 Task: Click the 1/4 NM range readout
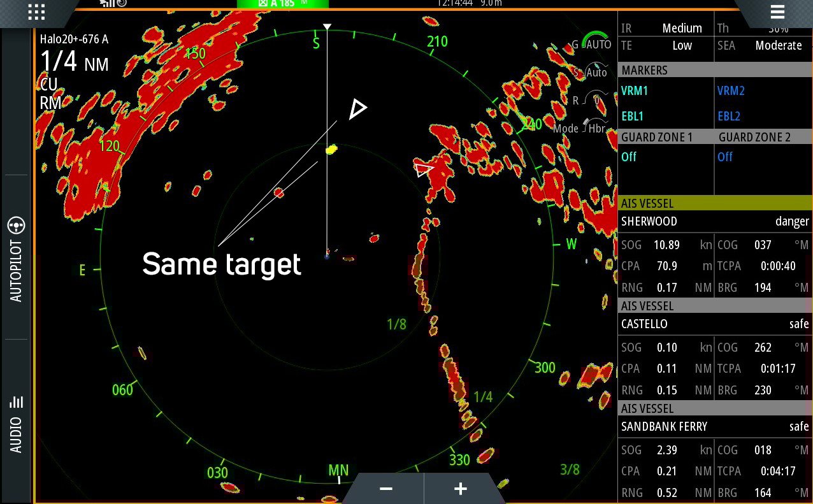click(x=75, y=63)
